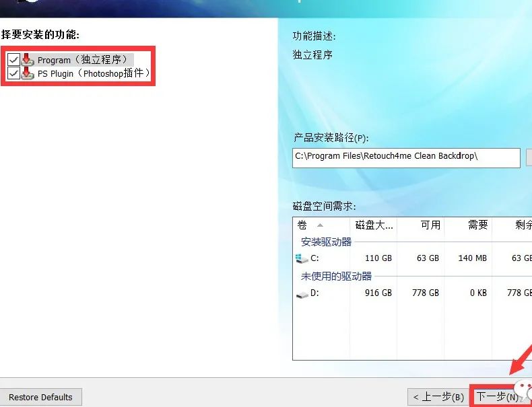Click the 需要 column header
The height and width of the screenshot is (407, 532).
(x=468, y=225)
